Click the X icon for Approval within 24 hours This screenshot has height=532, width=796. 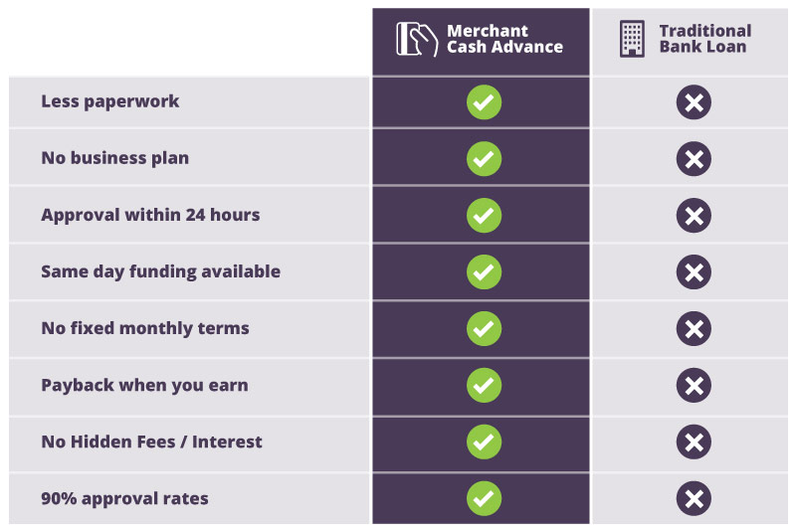(694, 216)
